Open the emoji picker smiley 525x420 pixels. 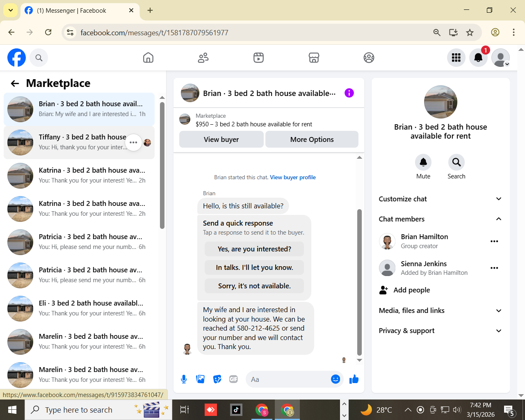336,379
